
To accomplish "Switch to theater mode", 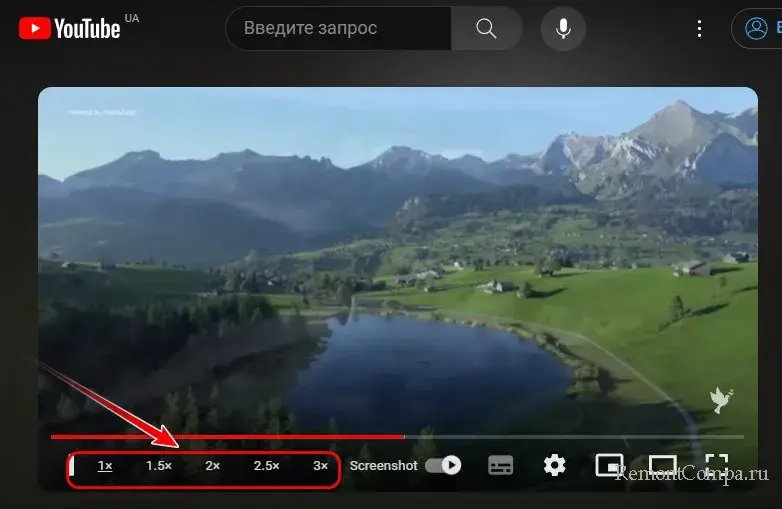I will point(662,465).
